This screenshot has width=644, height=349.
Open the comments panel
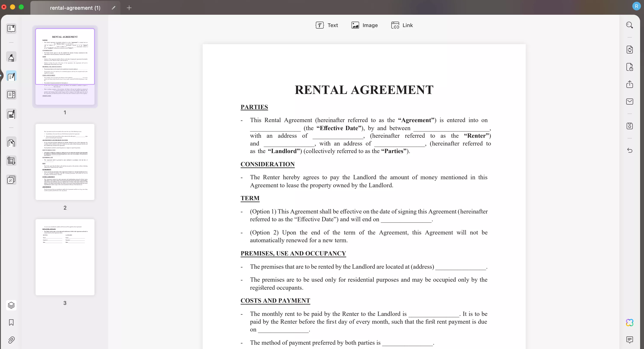pyautogui.click(x=630, y=340)
